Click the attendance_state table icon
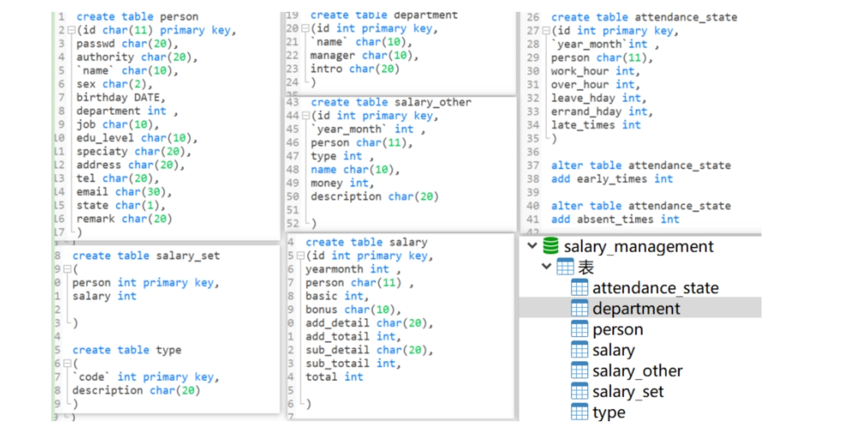This screenshot has width=868, height=444. (579, 288)
